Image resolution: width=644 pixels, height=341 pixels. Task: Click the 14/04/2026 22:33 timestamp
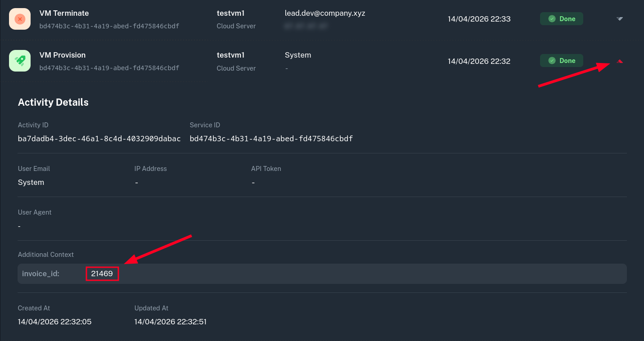479,19
